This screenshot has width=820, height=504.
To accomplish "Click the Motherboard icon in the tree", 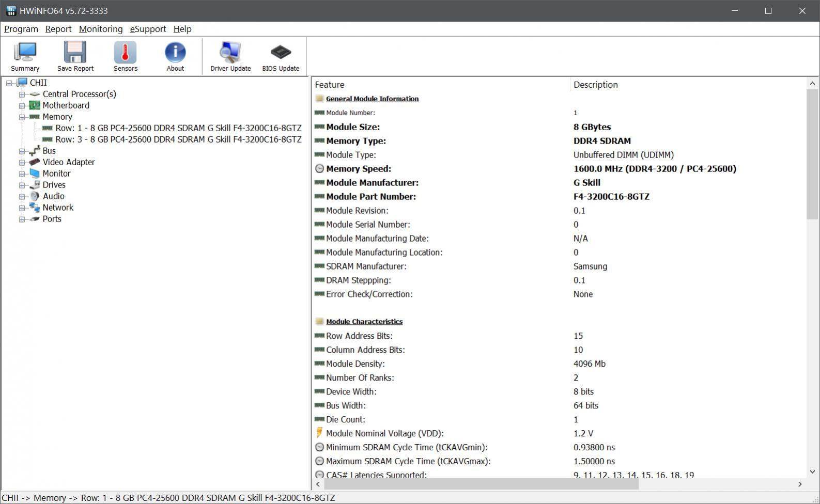I will 35,105.
